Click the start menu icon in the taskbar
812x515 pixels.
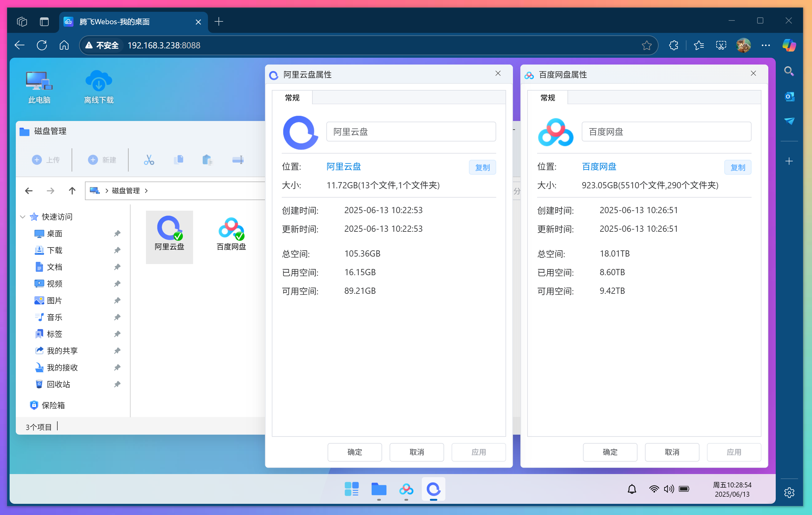click(x=352, y=489)
